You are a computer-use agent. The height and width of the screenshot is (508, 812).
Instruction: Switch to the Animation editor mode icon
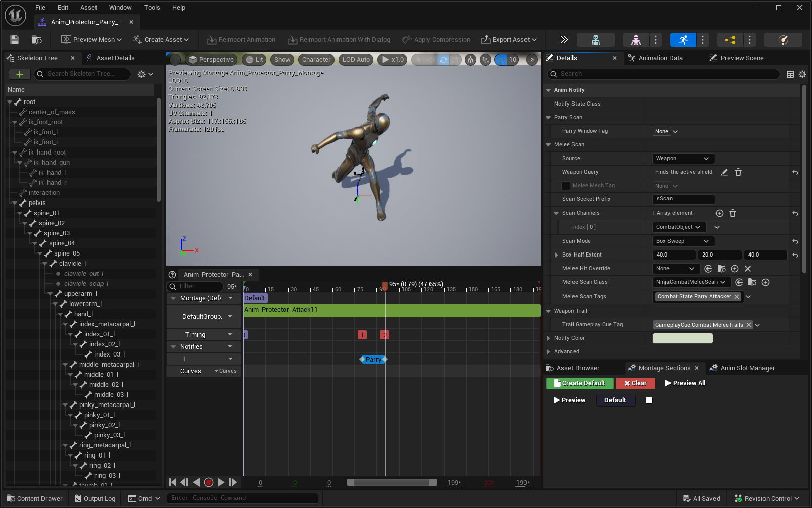(x=683, y=40)
